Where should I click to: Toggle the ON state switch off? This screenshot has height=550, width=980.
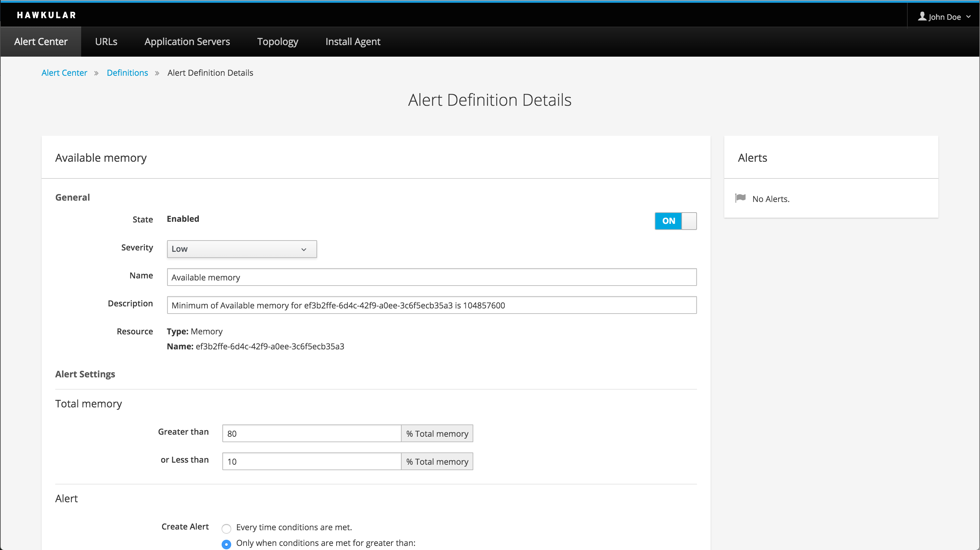pos(675,221)
